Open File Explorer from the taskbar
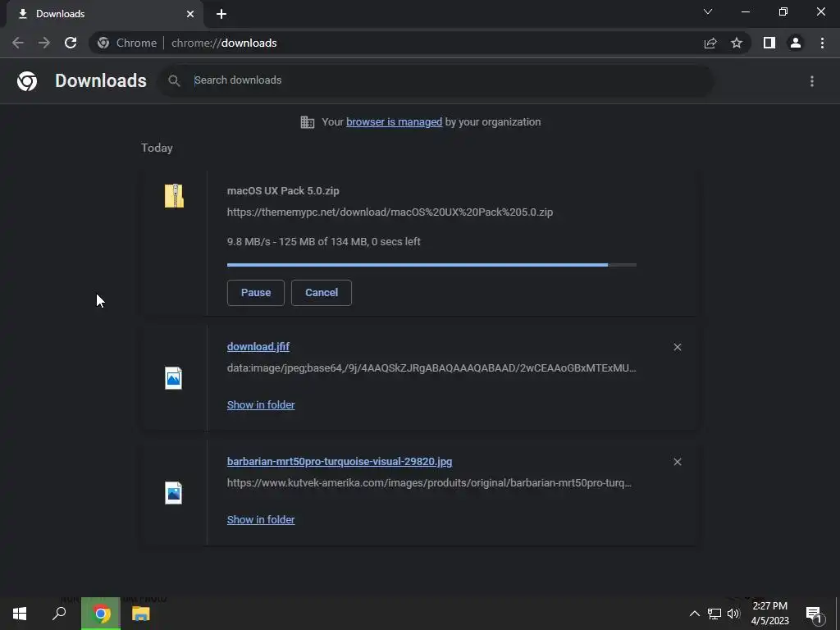 [140, 614]
